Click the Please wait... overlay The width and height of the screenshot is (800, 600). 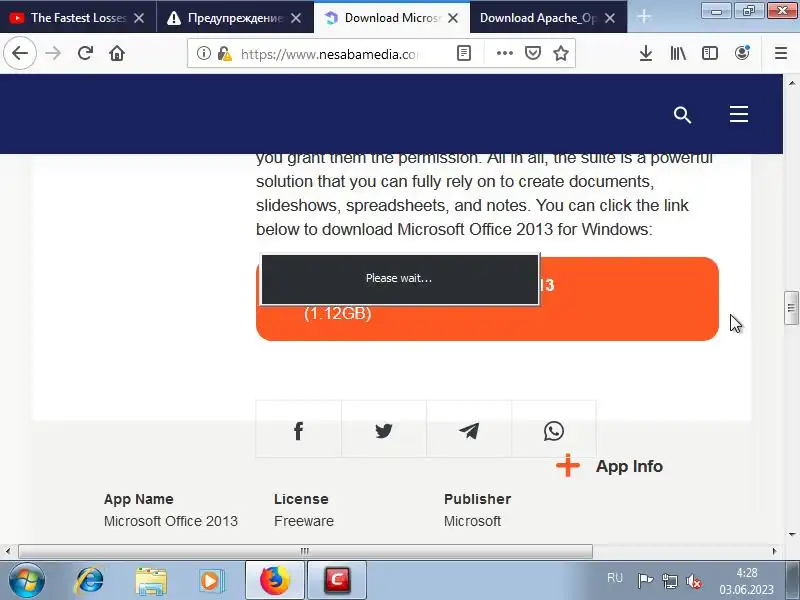click(399, 279)
